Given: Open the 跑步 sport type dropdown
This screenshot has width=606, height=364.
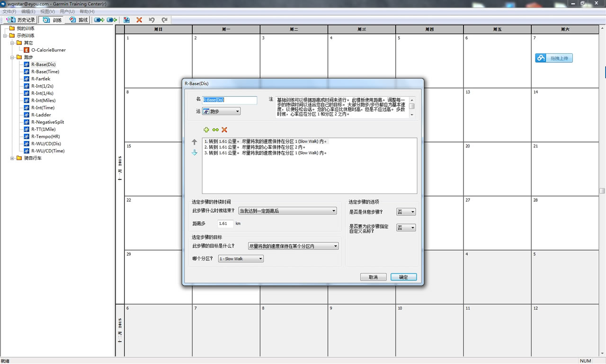Looking at the screenshot, I should tap(221, 111).
